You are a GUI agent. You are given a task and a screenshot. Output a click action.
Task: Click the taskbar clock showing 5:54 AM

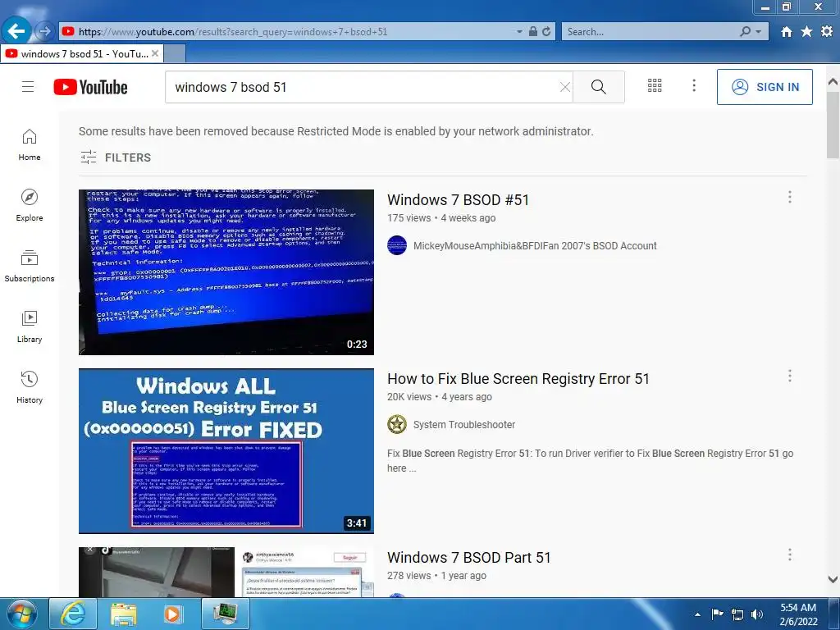click(798, 614)
